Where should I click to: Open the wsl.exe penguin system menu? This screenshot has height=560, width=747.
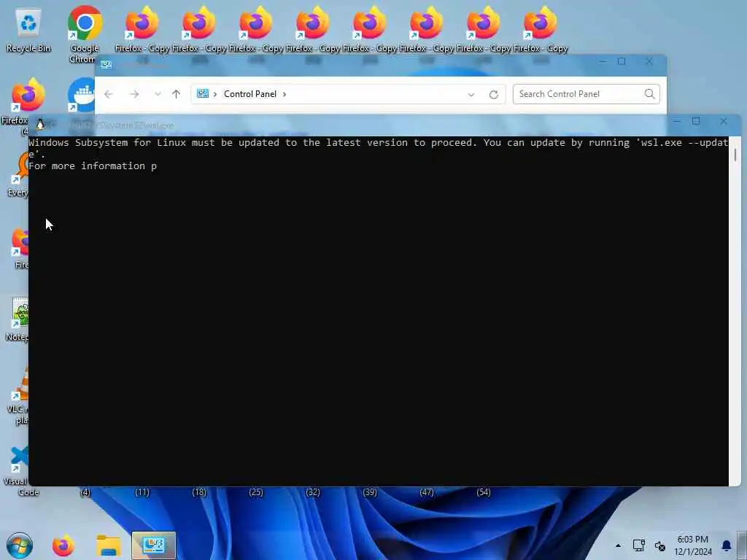point(40,125)
